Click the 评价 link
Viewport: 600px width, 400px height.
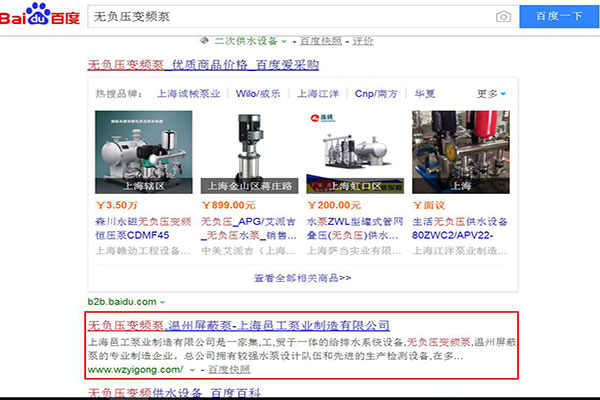(362, 41)
